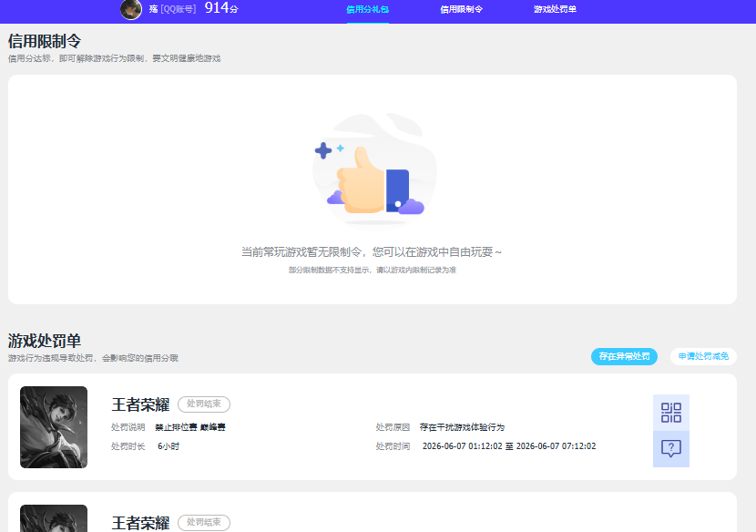Click the thumbs-up illustration in the restriction panel
The height and width of the screenshot is (532, 756).
coord(373,169)
